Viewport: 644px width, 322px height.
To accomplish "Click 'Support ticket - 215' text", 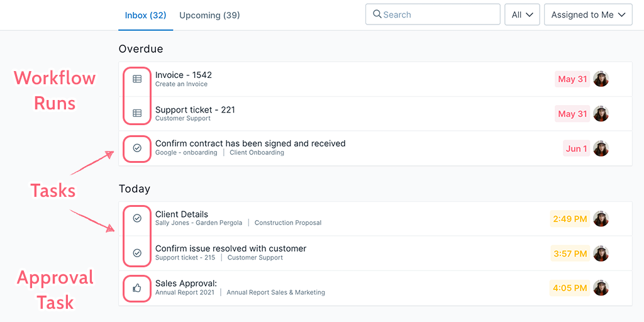I will 186,258.
